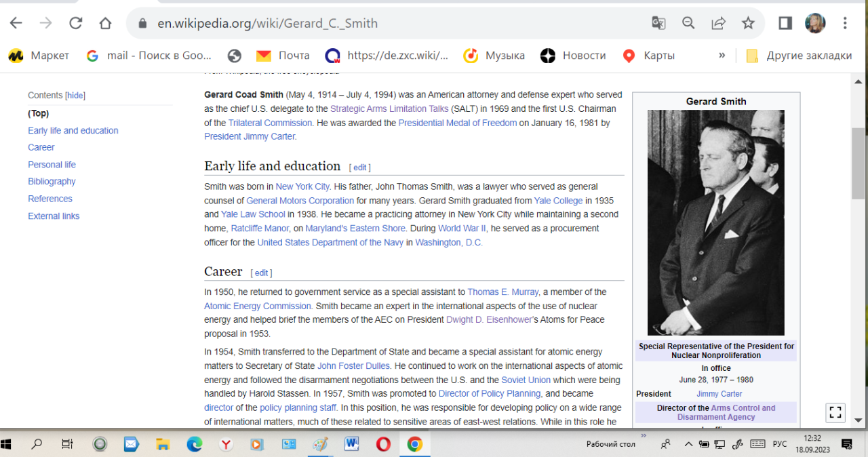Open File Explorer from the taskbar
This screenshot has height=457, width=868.
pos(163,444)
